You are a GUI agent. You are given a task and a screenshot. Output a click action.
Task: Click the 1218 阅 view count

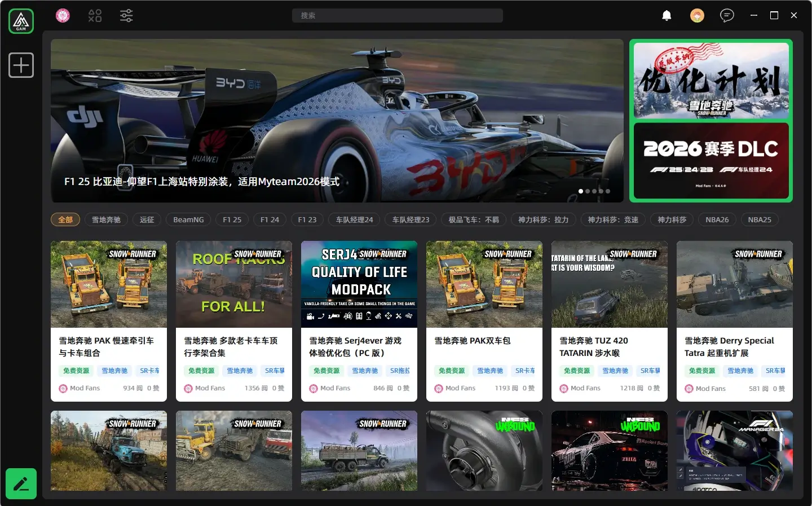point(632,388)
